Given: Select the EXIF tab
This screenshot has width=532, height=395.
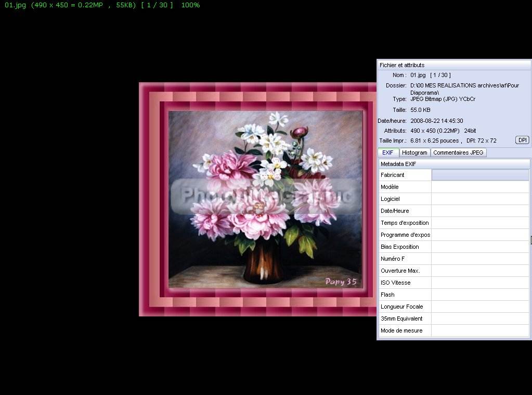Looking at the screenshot, I should tap(388, 152).
